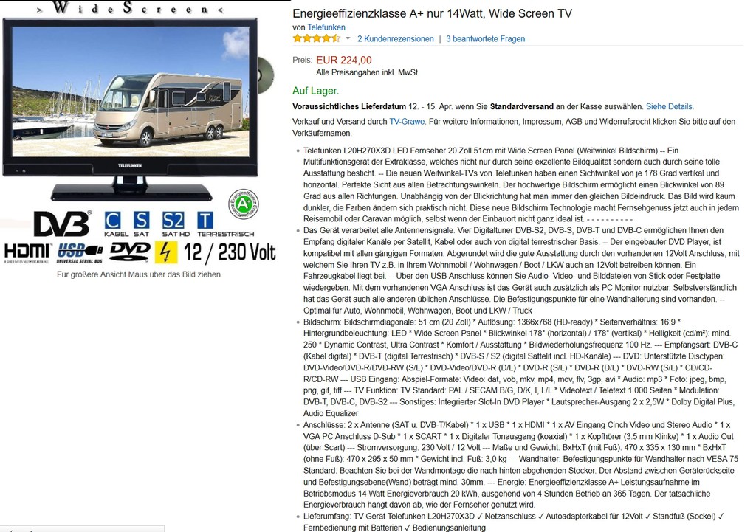Open 3 beantwortete Fragen link
756x532 pixels.
coord(486,39)
